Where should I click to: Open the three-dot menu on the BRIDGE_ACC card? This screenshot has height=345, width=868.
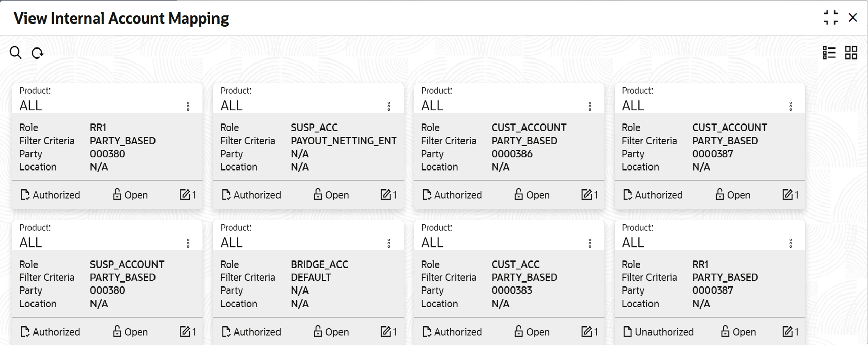(x=389, y=243)
